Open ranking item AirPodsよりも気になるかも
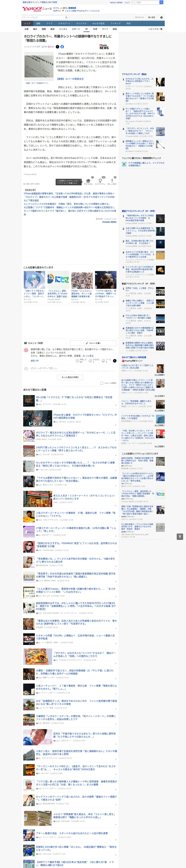The image size is (186, 868). point(139,81)
